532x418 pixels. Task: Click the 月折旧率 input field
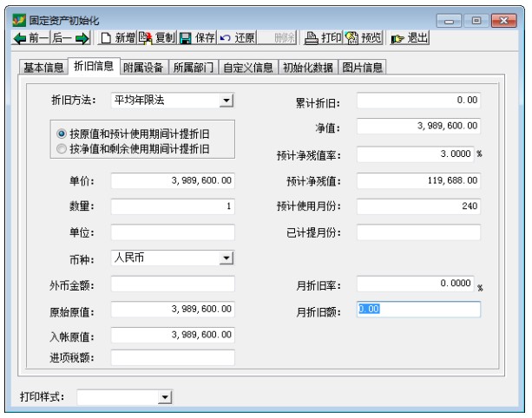[x=416, y=284]
